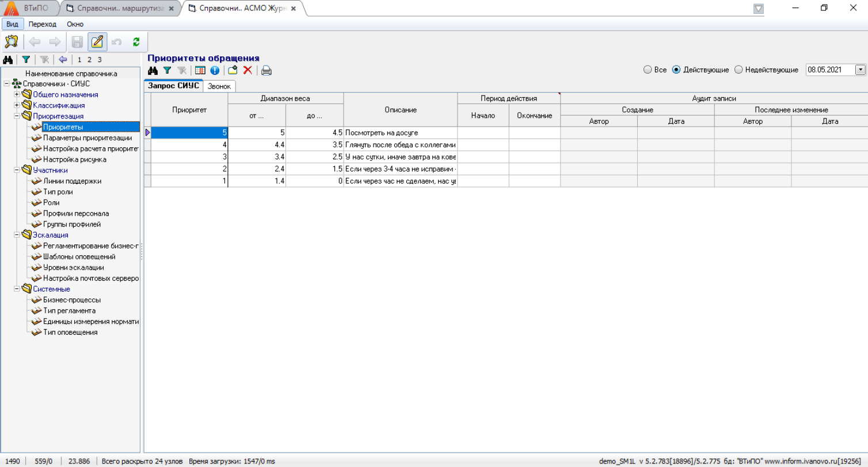This screenshot has width=868, height=467.
Task: Select the row 'Глянуть после обеда с коллегами'
Action: pyautogui.click(x=400, y=145)
